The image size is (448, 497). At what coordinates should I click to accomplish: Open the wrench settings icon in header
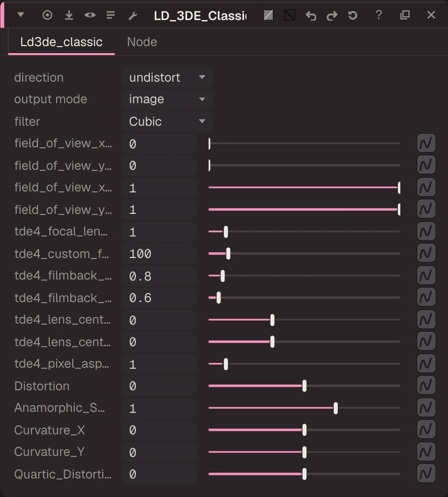click(x=132, y=15)
